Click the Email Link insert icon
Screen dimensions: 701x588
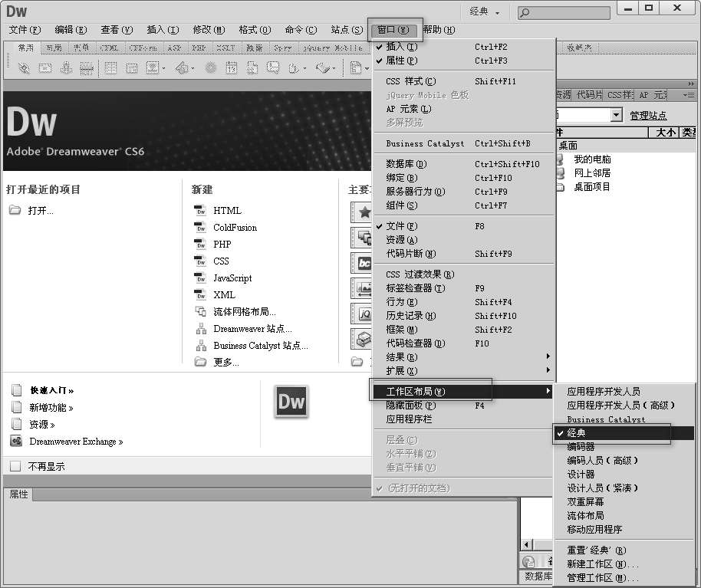[45, 68]
